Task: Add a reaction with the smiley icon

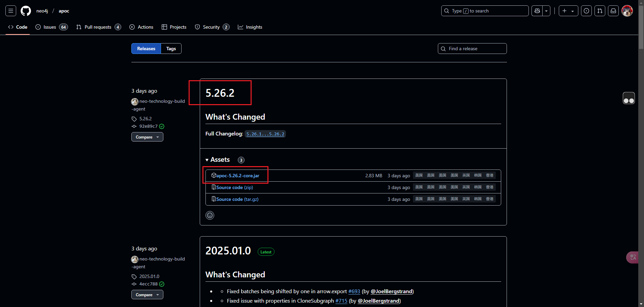Action: click(x=210, y=215)
